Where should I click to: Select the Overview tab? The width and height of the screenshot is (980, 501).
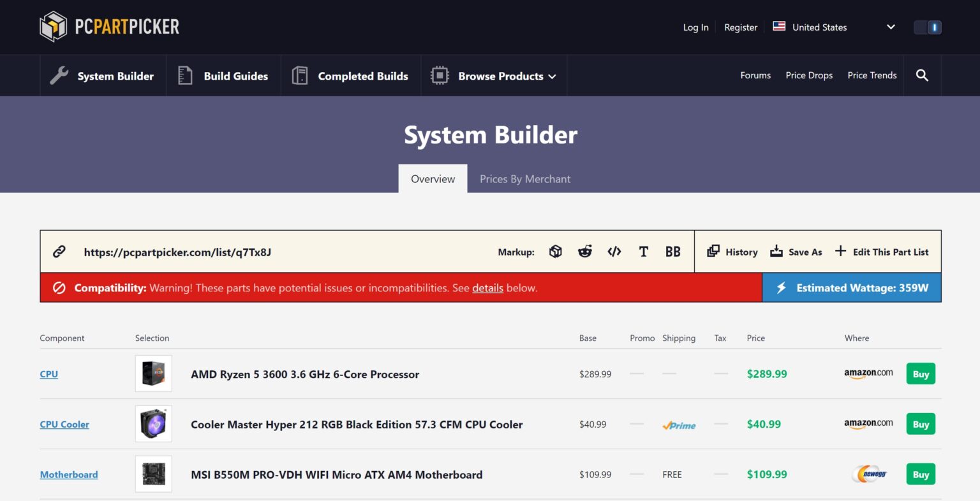[x=433, y=179]
